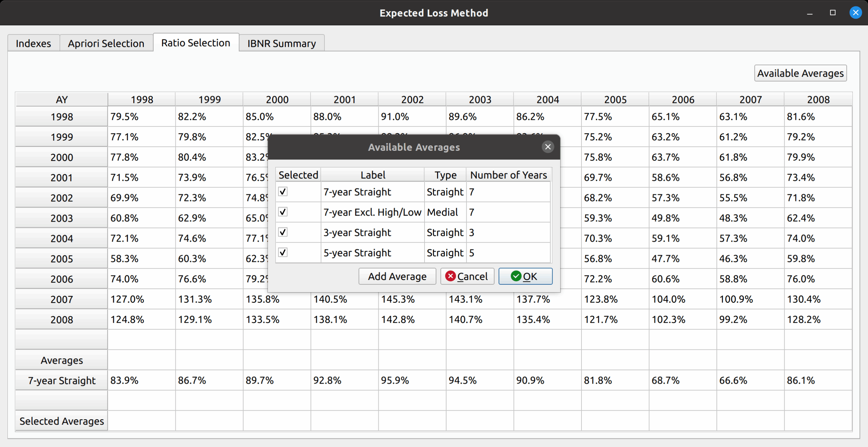Open the Available Averages button at top right

[800, 73]
